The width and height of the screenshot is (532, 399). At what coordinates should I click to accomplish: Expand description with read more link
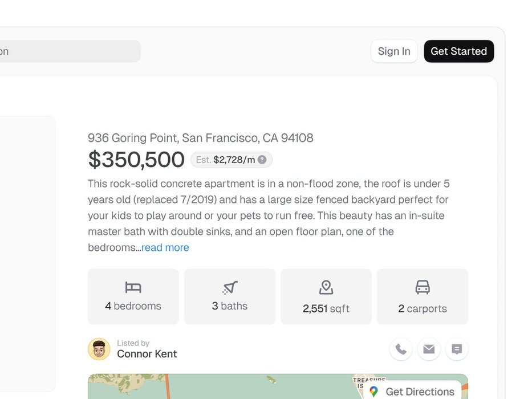165,247
